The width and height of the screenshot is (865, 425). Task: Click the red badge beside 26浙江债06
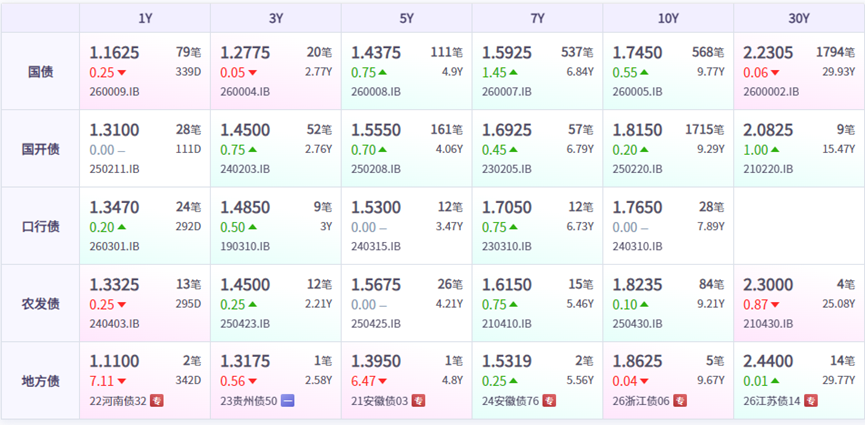pos(680,401)
